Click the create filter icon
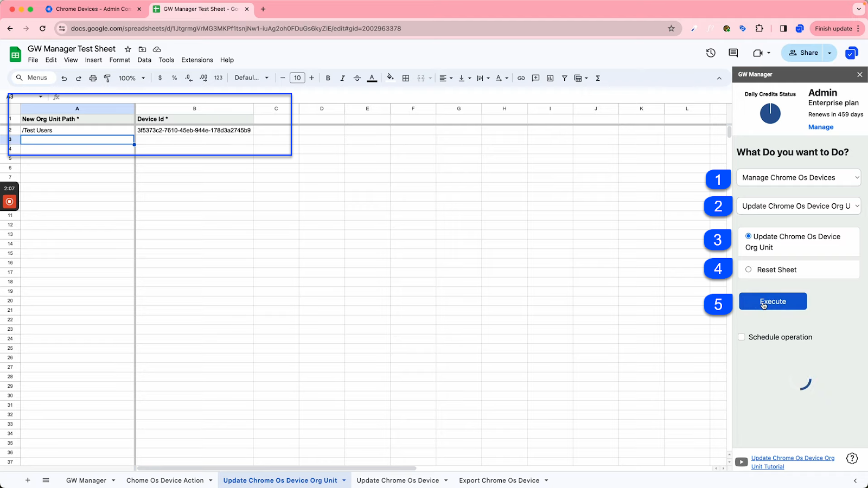The width and height of the screenshot is (868, 488). [x=564, y=78]
